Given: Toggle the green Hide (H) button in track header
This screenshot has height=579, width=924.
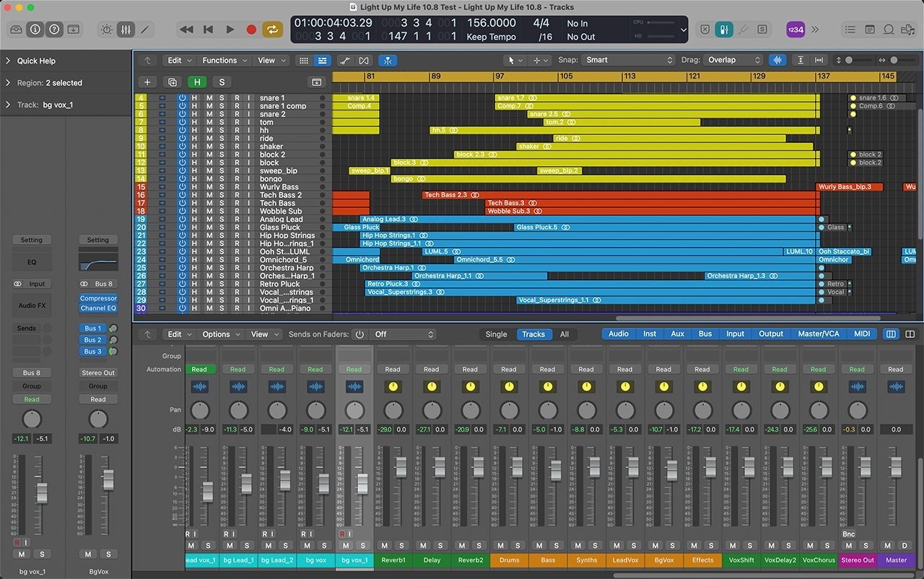Looking at the screenshot, I should (x=197, y=82).
